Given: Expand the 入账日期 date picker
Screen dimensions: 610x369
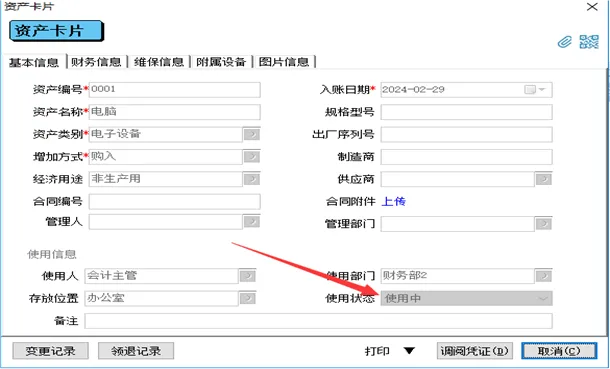Looking at the screenshot, I should click(535, 90).
